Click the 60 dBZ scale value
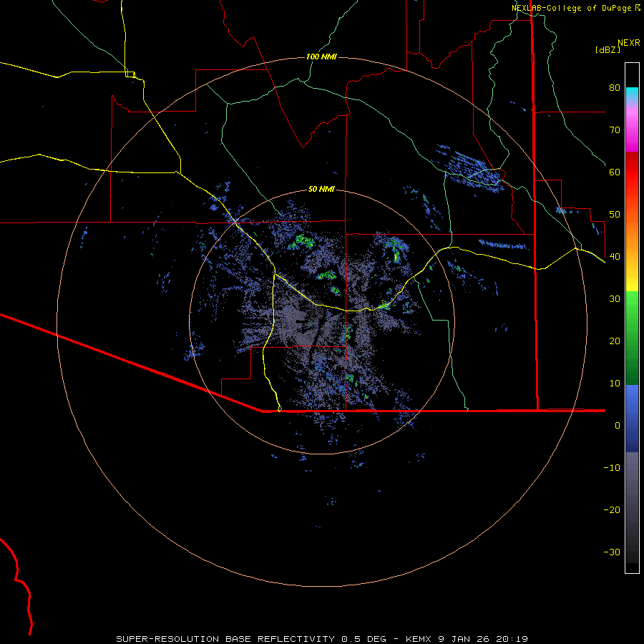 [615, 172]
